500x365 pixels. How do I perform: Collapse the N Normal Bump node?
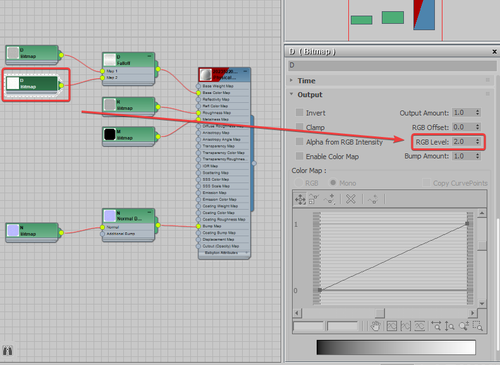coord(149,212)
